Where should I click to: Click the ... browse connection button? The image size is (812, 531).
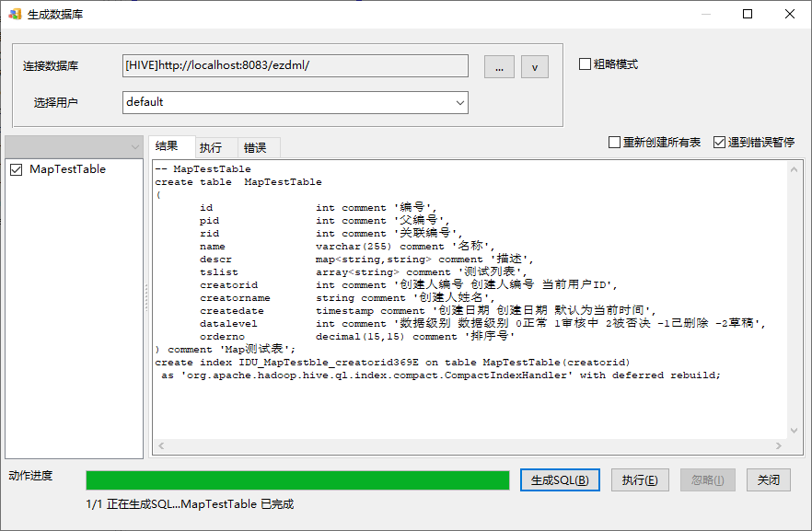pyautogui.click(x=499, y=67)
